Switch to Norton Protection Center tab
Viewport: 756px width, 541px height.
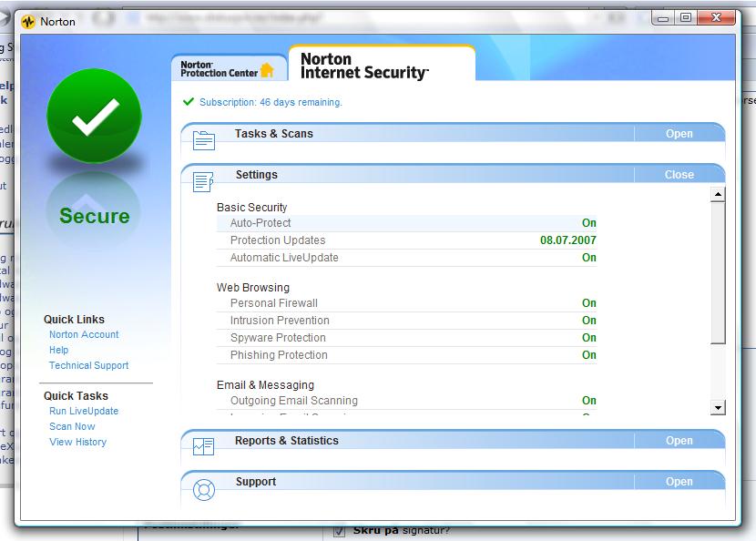point(229,68)
